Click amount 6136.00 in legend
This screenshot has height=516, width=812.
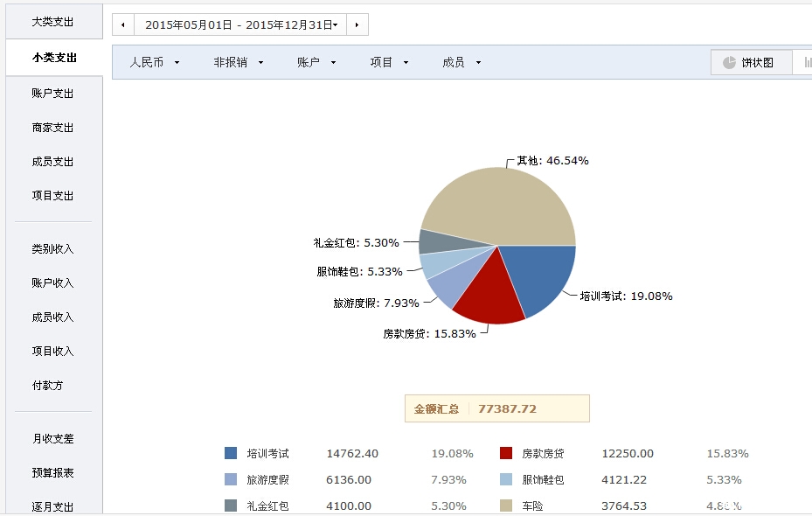[x=349, y=480]
